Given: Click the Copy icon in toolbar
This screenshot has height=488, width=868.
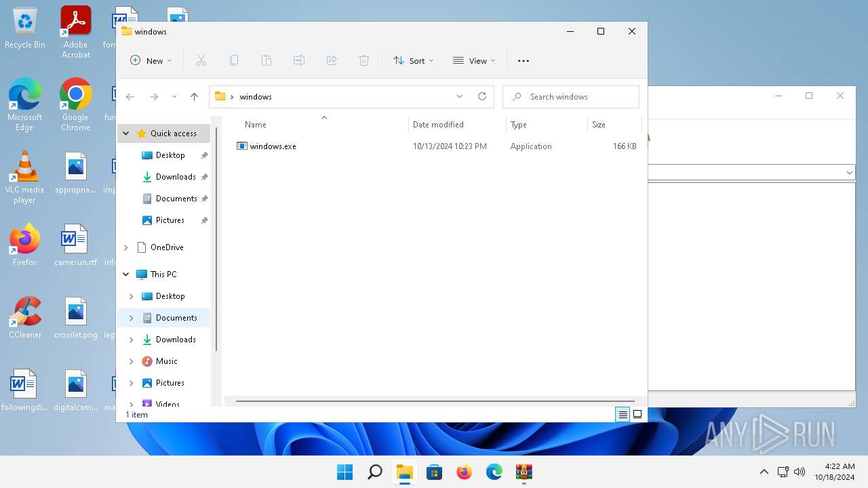Looking at the screenshot, I should [x=234, y=60].
